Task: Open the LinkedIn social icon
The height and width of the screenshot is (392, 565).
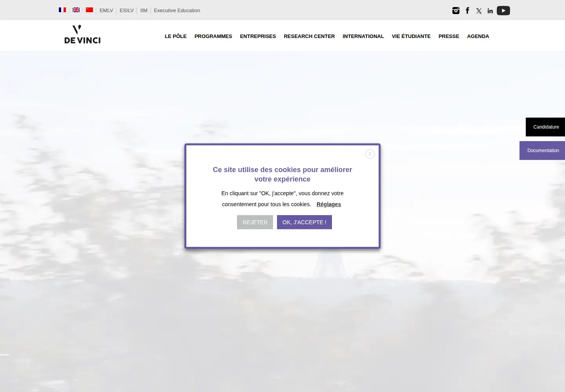Action: coord(490,11)
